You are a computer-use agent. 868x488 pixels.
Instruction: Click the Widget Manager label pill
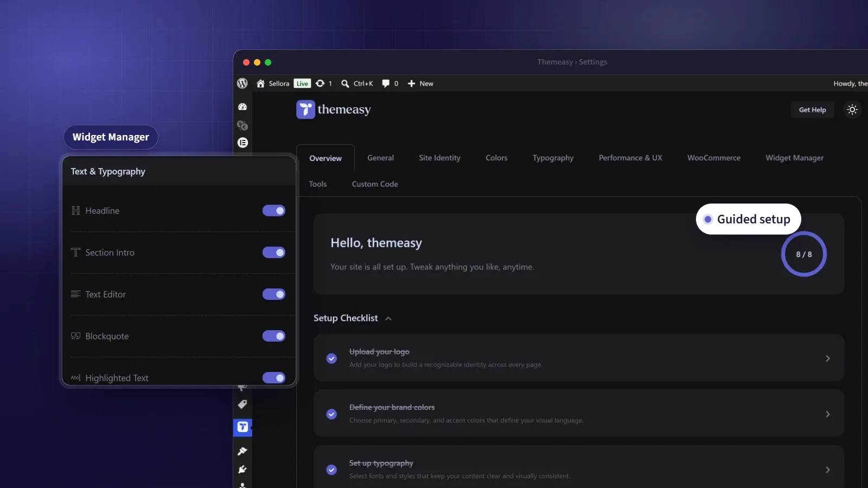click(111, 137)
